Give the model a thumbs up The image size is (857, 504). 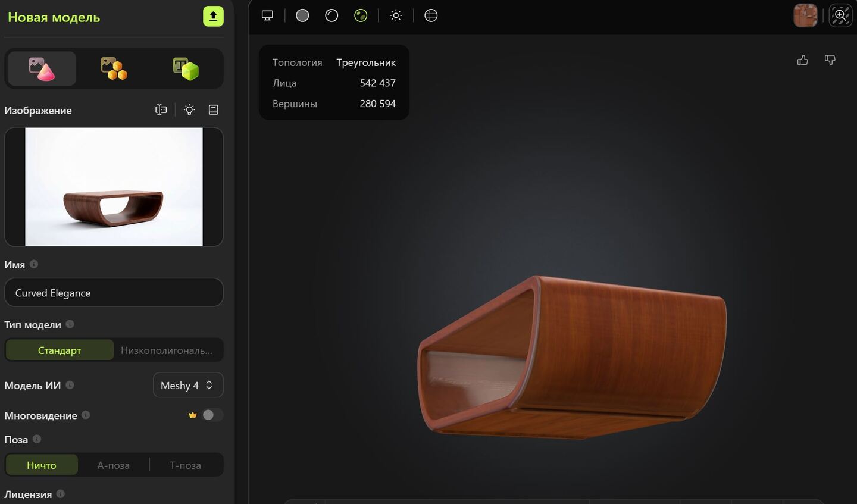(x=803, y=60)
